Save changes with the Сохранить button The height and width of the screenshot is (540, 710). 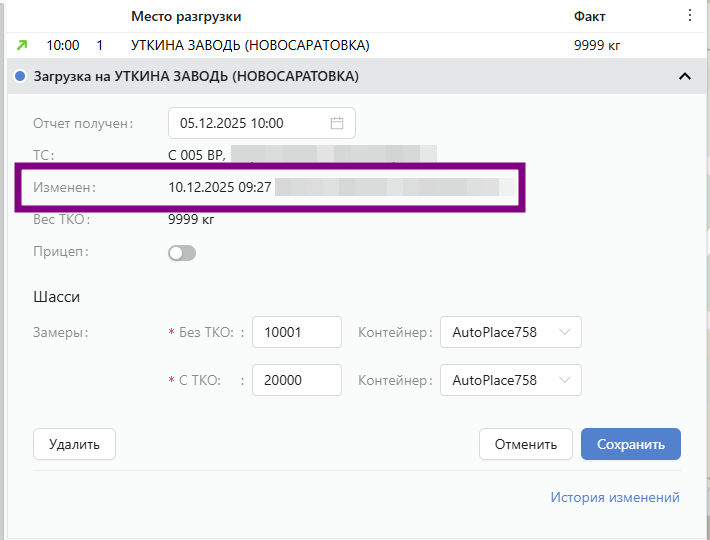(630, 444)
